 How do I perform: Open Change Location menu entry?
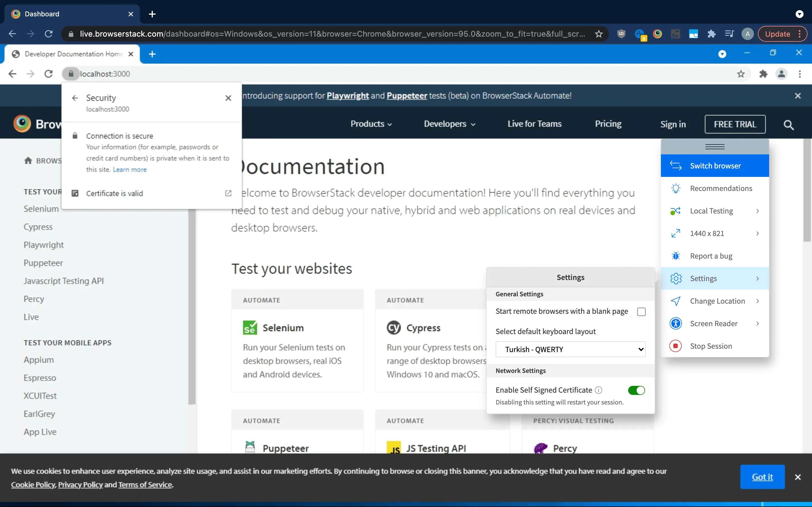[x=717, y=301]
